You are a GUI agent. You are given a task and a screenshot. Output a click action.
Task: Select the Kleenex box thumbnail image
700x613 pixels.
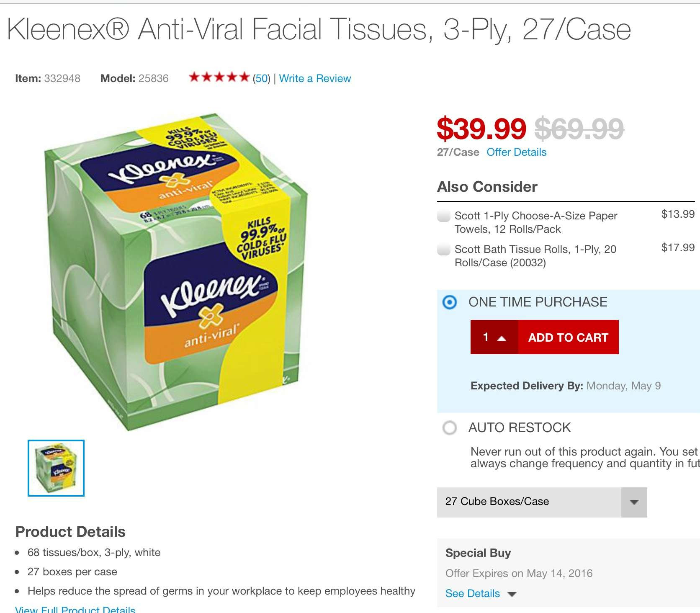[x=56, y=468]
